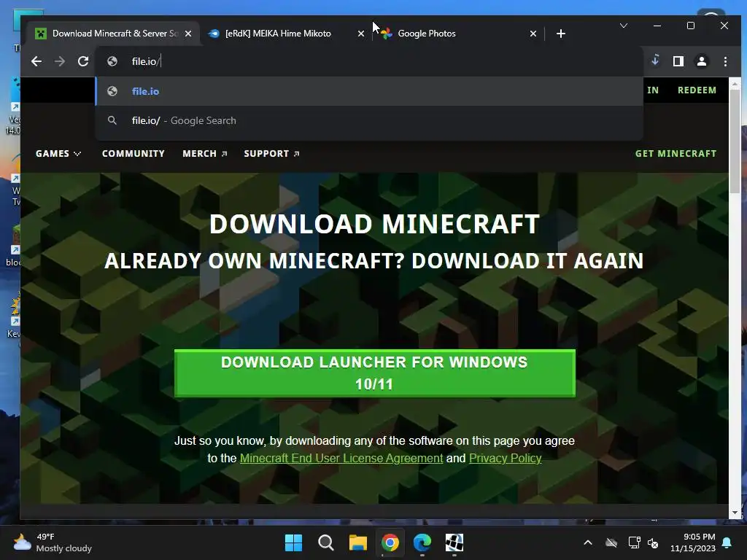This screenshot has height=560, width=747.
Task: Close the Google Photos tab
Action: coord(533,34)
